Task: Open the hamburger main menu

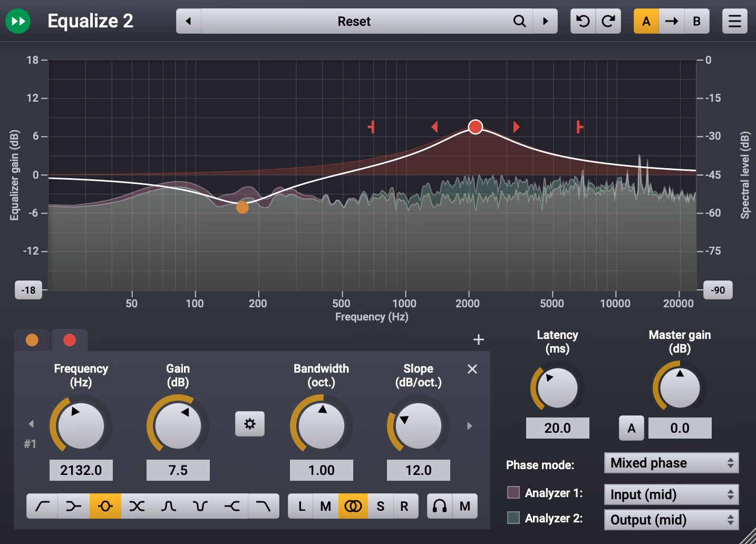Action: click(735, 21)
